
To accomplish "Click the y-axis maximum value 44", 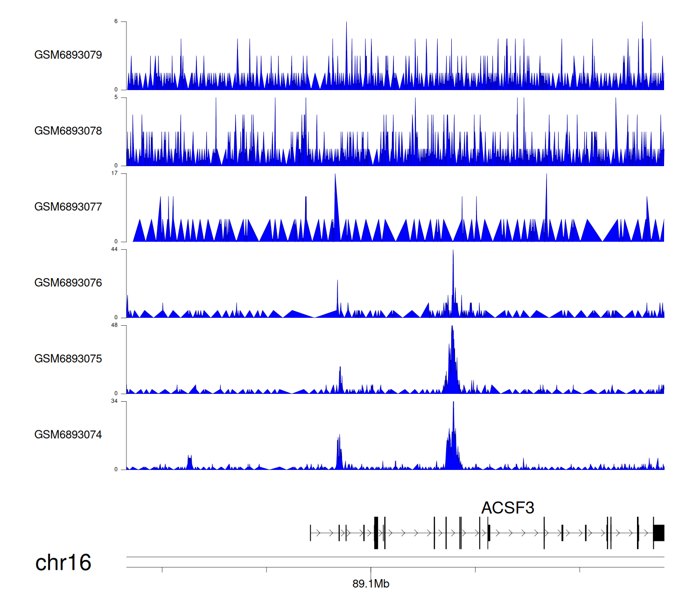I will point(114,249).
